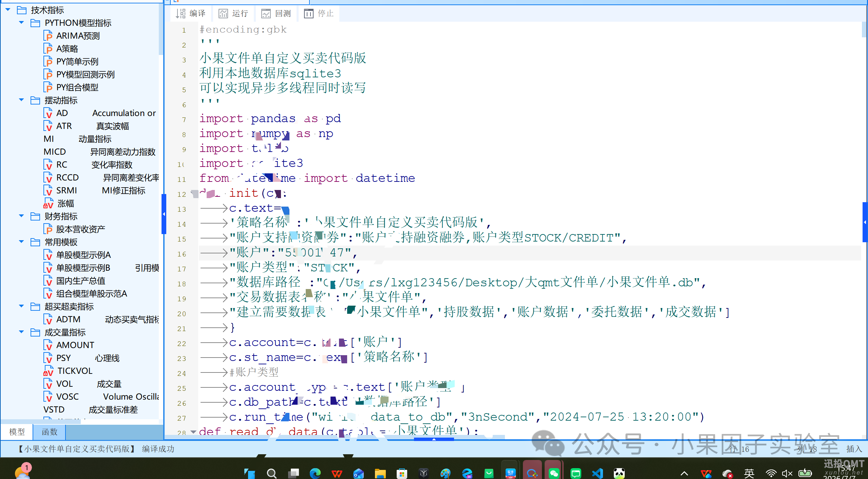Image resolution: width=868 pixels, height=479 pixels.
Task: Collapse the 技术指标 root folder
Action: (8, 9)
